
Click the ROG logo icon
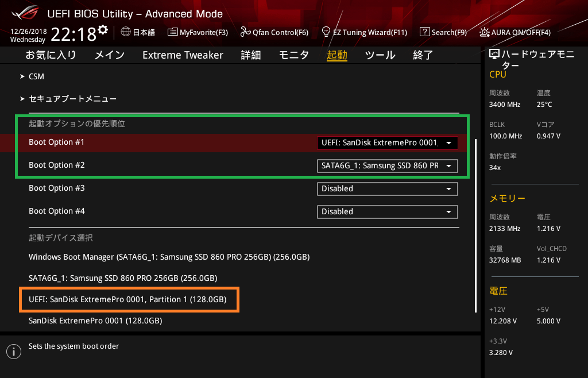tap(25, 13)
